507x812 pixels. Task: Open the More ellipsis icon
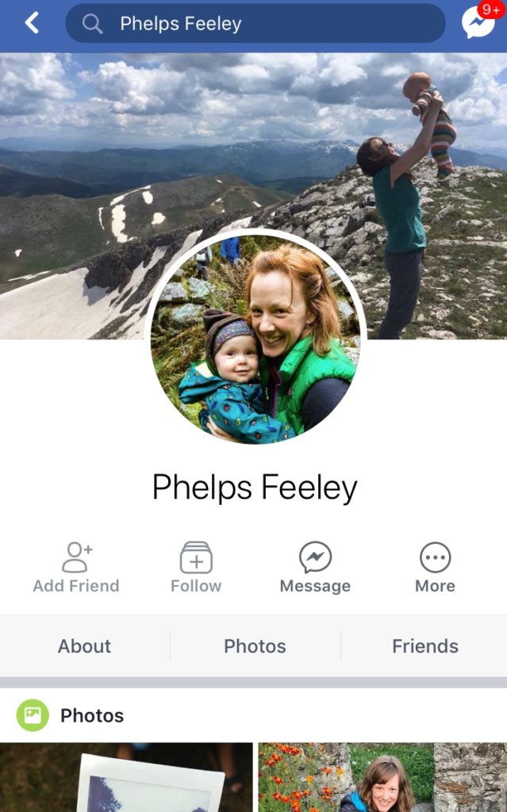coord(435,557)
